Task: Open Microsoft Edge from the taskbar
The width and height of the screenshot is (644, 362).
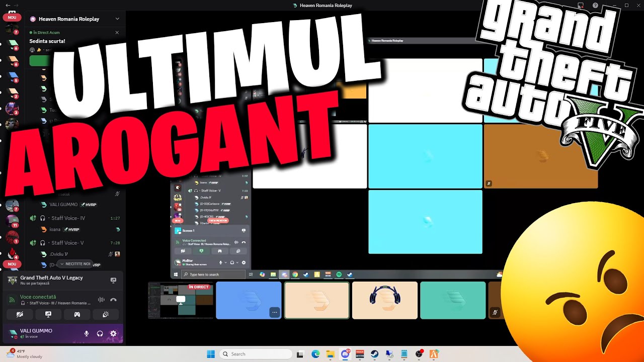Action: [x=315, y=354]
